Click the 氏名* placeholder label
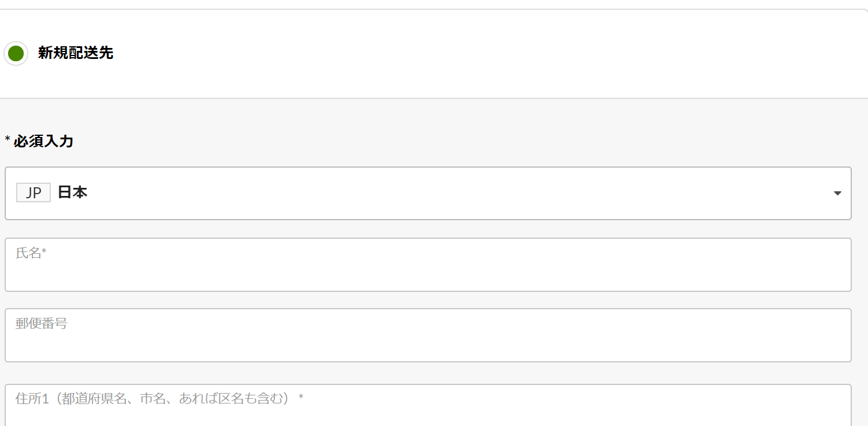868x426 pixels. (x=31, y=253)
